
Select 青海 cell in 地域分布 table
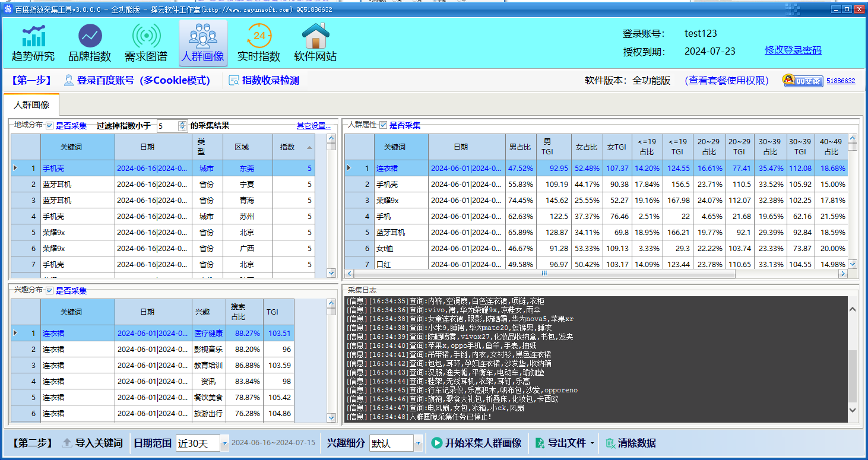coord(248,201)
